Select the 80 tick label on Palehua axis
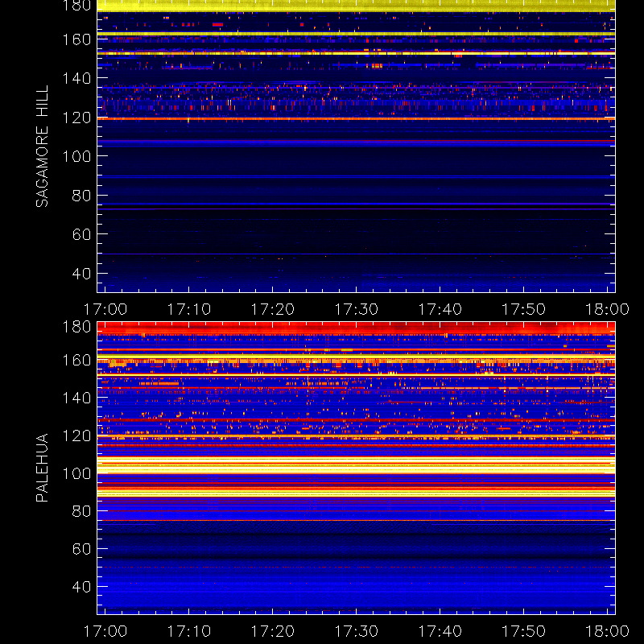 tap(81, 511)
